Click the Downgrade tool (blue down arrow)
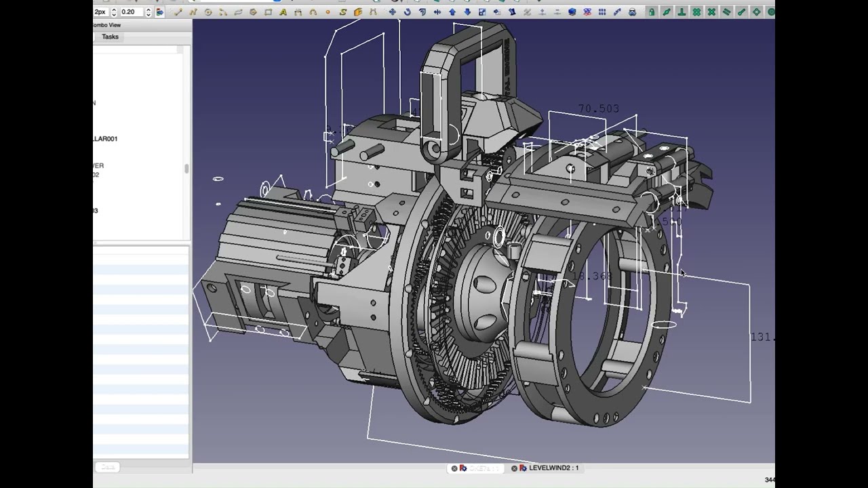The height and width of the screenshot is (488, 868). click(467, 12)
